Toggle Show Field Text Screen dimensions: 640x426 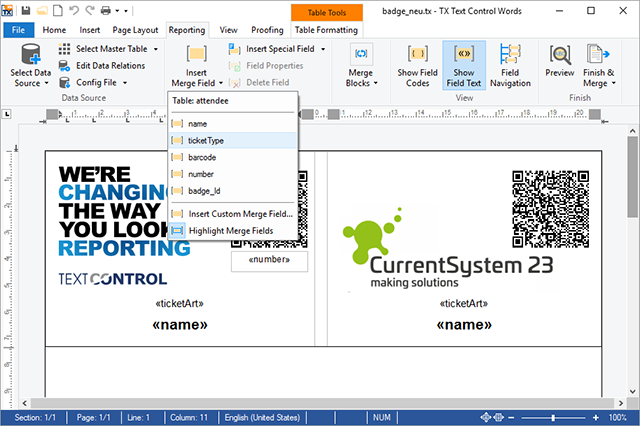[x=464, y=66]
